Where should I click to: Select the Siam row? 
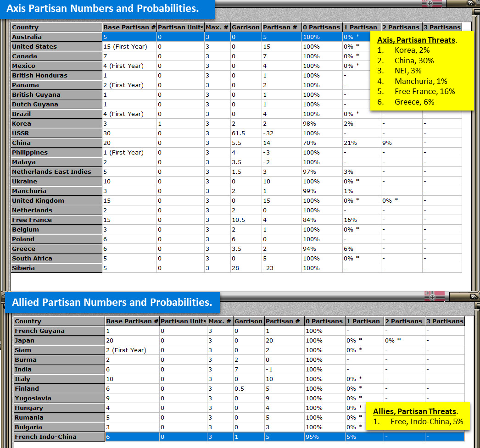pyautogui.click(x=239, y=350)
